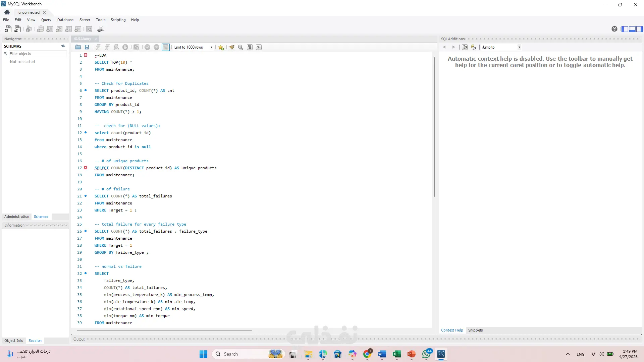Toggle invisible characters display
644x362 pixels.
[250, 47]
